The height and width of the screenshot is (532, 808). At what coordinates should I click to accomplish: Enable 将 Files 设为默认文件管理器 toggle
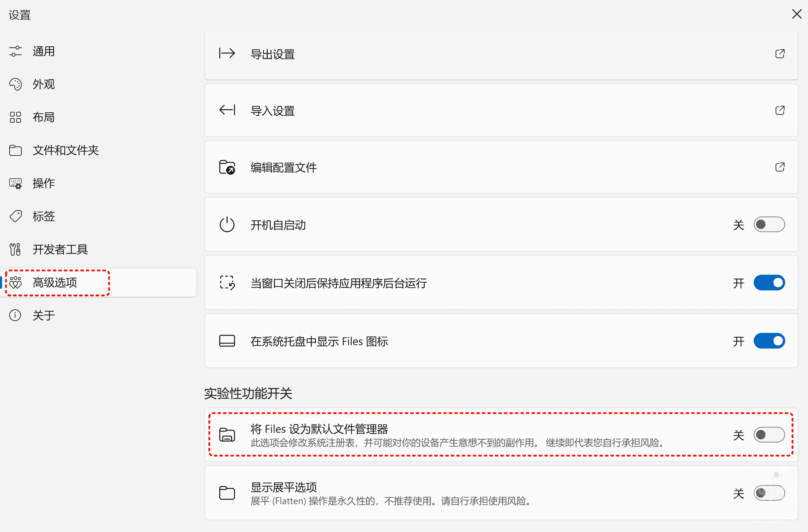click(769, 434)
